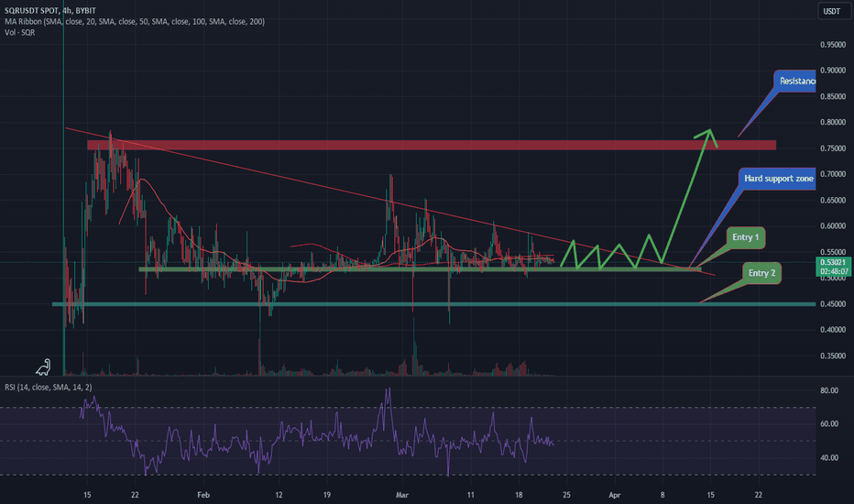This screenshot has height=504, width=854.
Task: Select the Entry 1 callout label
Action: [745, 237]
